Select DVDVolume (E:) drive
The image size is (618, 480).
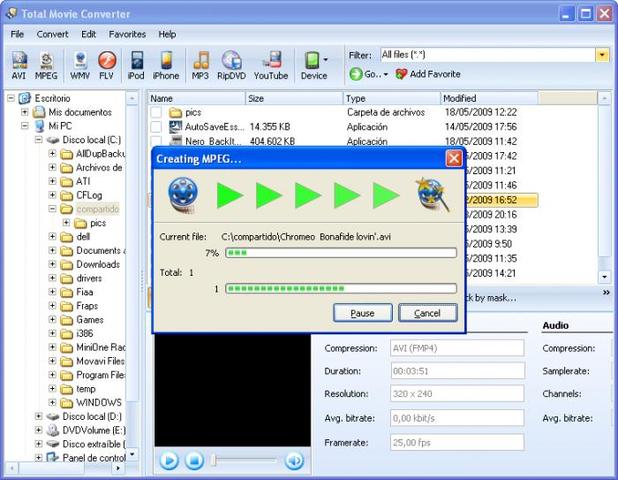94,430
